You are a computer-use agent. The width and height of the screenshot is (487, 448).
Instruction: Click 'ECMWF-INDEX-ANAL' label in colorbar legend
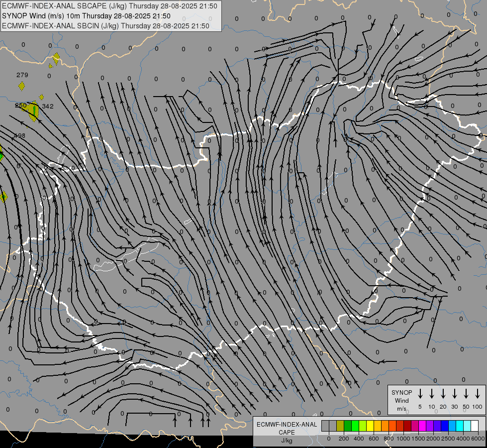point(287,425)
